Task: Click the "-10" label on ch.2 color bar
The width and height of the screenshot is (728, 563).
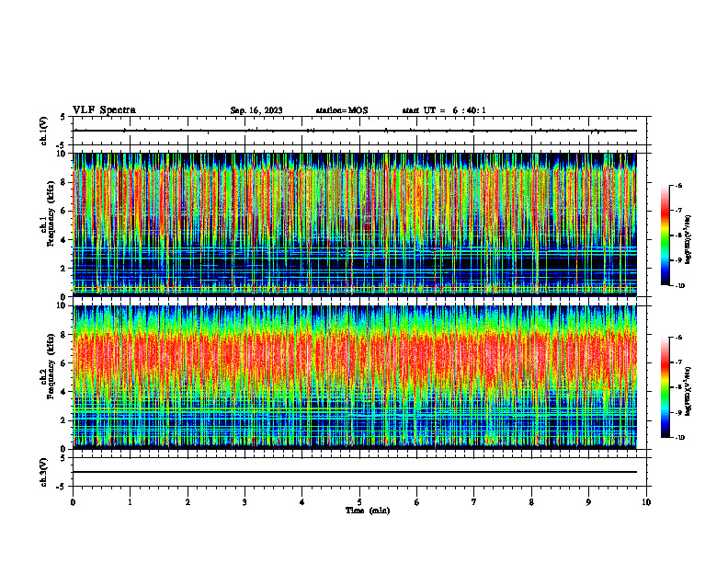Action: [x=680, y=438]
